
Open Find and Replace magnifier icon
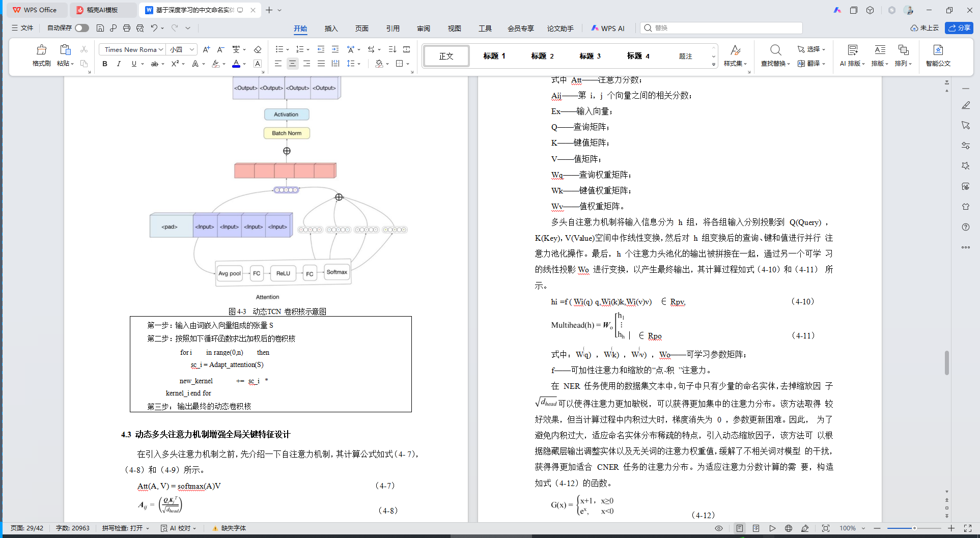point(775,50)
